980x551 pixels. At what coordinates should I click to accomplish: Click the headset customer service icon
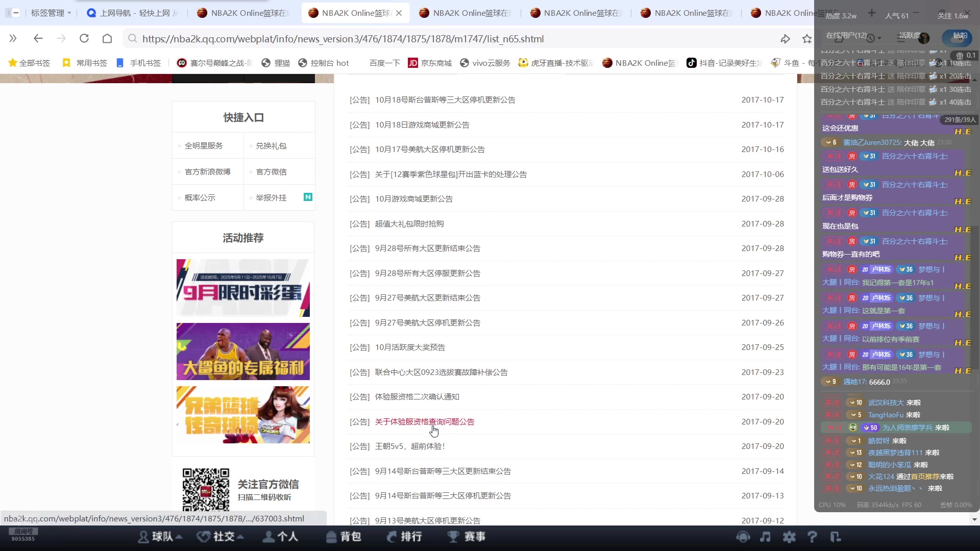[743, 537]
